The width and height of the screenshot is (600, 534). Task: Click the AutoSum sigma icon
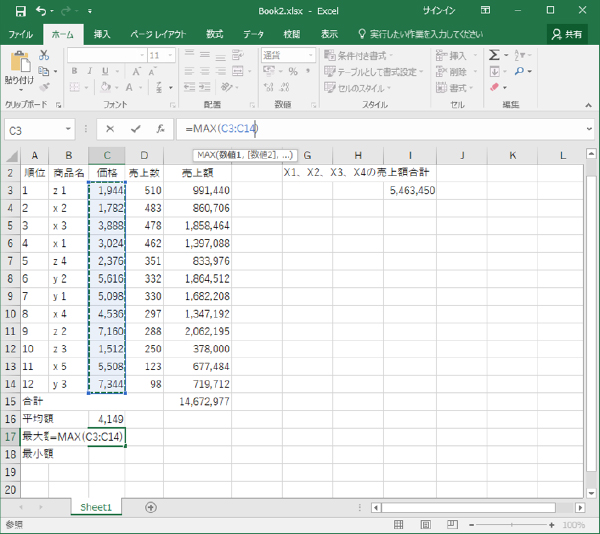[x=494, y=55]
